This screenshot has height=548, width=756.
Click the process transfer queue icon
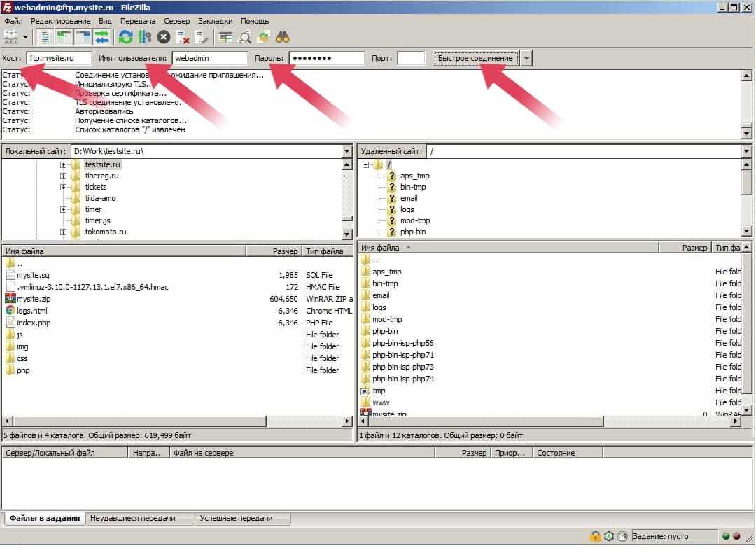pos(145,37)
